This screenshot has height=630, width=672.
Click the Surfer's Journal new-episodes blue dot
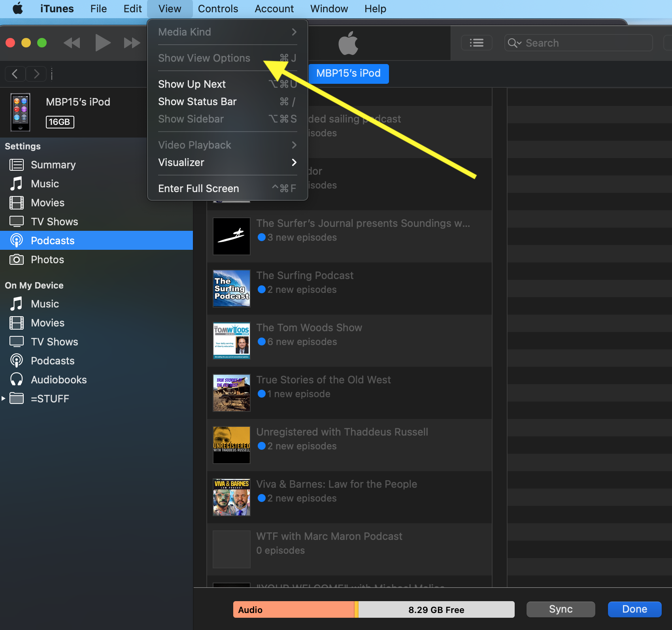click(x=261, y=238)
